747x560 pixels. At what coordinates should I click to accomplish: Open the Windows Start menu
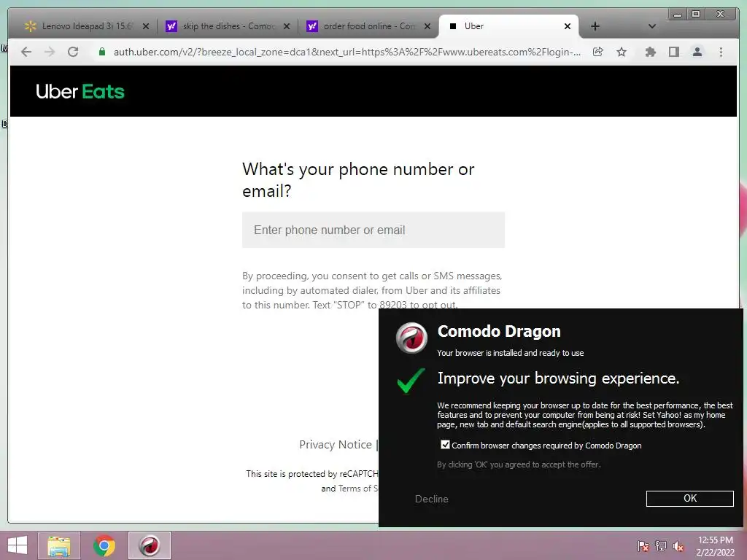coord(18,545)
